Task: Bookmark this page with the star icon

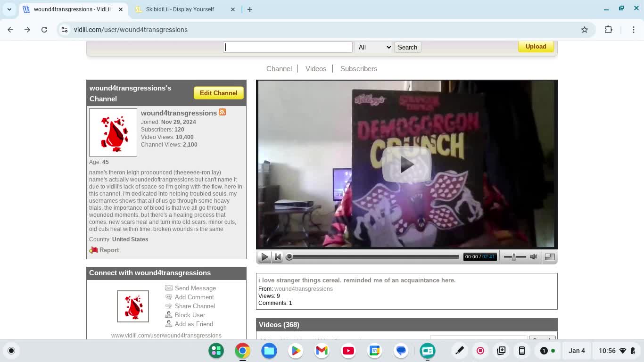Action: click(x=585, y=30)
